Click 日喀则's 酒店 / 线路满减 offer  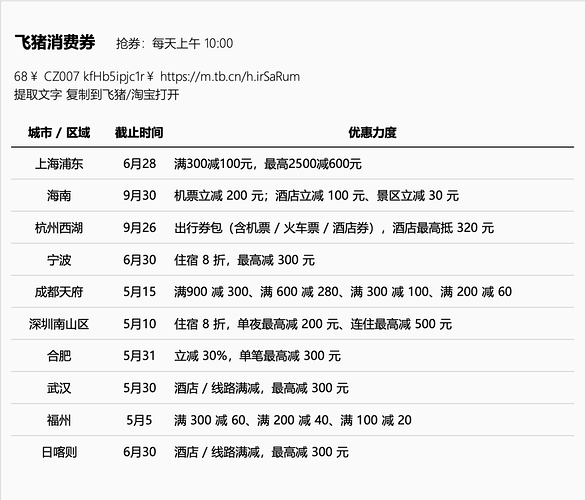point(261,452)
